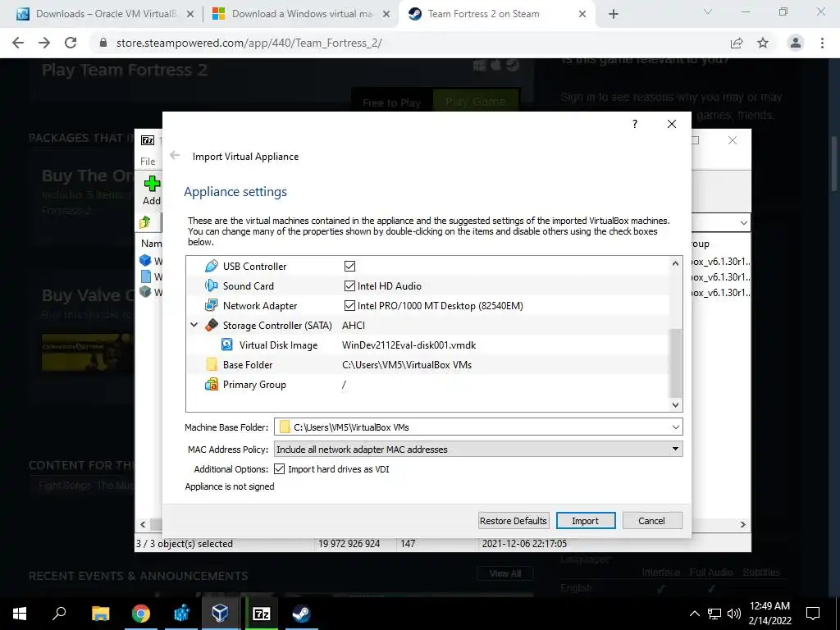Viewport: 840px width, 630px height.
Task: Click appliance list scroll-down arrow
Action: tap(676, 405)
